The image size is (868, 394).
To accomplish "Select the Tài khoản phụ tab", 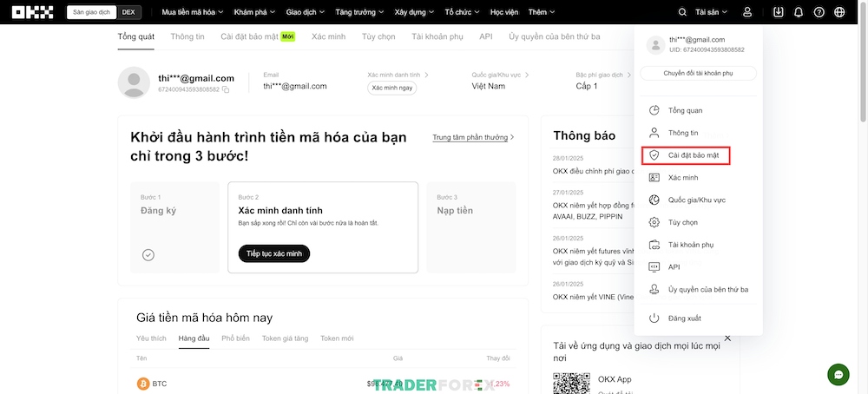I will tap(437, 36).
